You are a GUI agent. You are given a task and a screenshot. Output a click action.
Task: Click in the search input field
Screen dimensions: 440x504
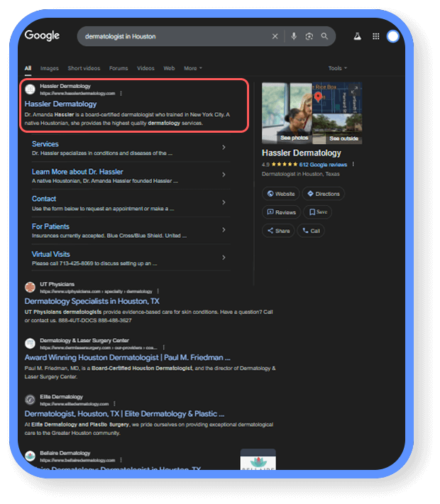[x=174, y=36]
